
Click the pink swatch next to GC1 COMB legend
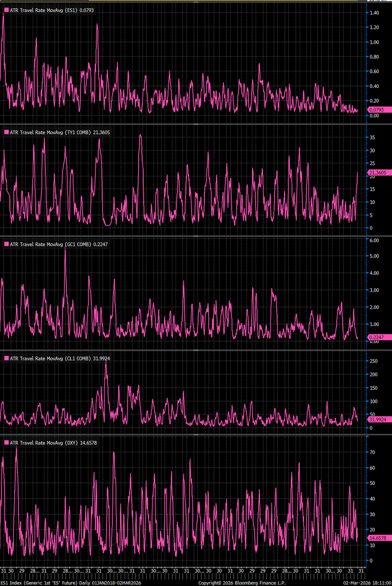6,244
